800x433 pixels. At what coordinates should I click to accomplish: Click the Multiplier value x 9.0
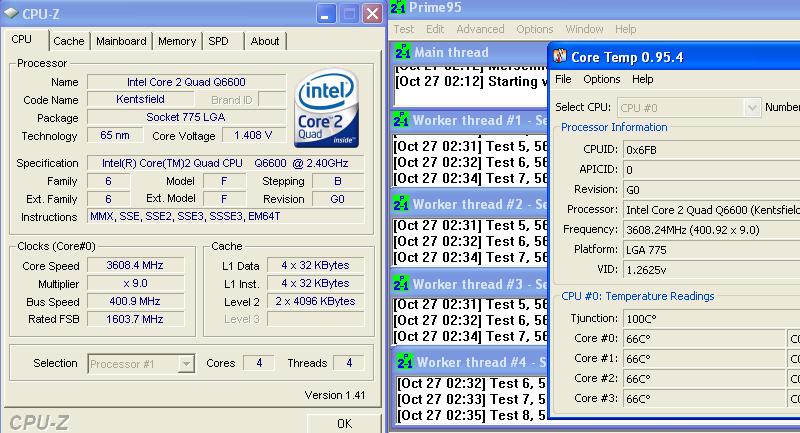pyautogui.click(x=135, y=283)
